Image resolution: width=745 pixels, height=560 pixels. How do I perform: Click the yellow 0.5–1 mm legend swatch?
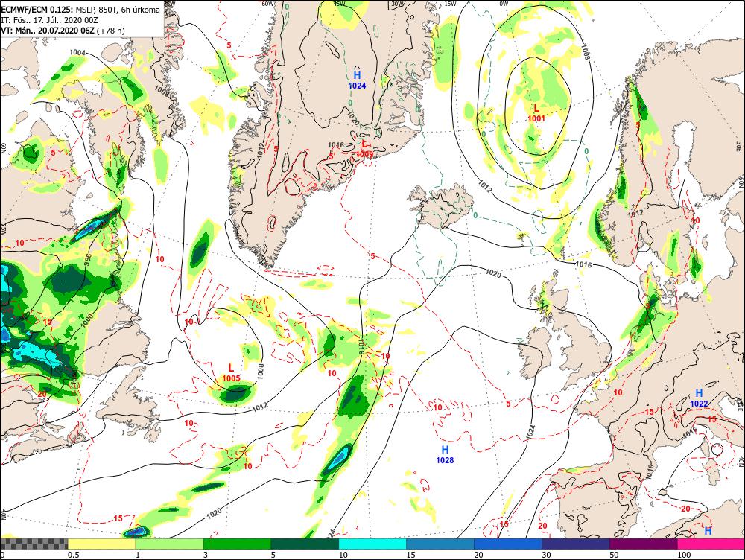(101, 544)
